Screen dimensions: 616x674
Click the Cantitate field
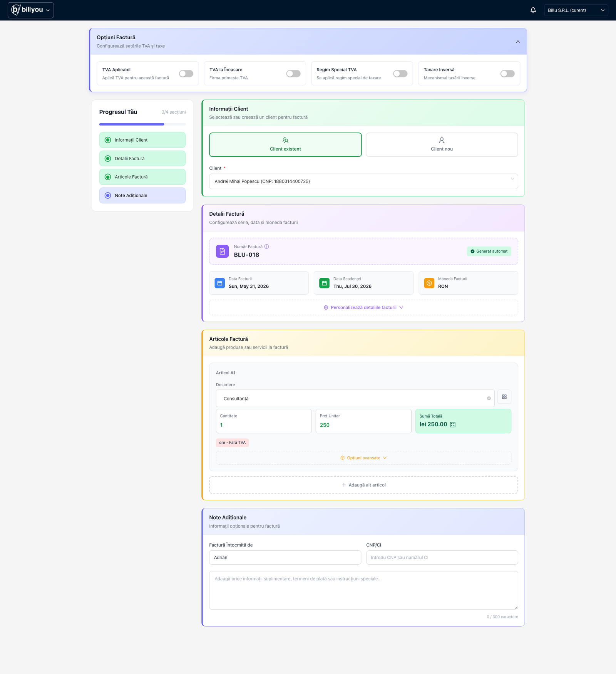tap(264, 421)
